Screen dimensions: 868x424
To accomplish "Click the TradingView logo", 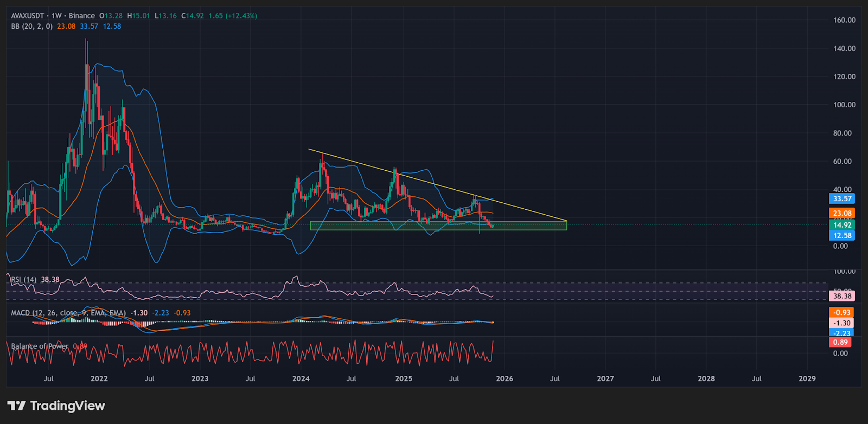I will (x=56, y=406).
